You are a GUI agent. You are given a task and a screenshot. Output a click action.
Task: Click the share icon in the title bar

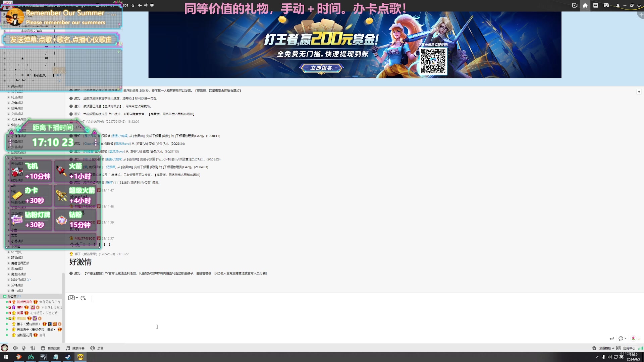point(146,5)
